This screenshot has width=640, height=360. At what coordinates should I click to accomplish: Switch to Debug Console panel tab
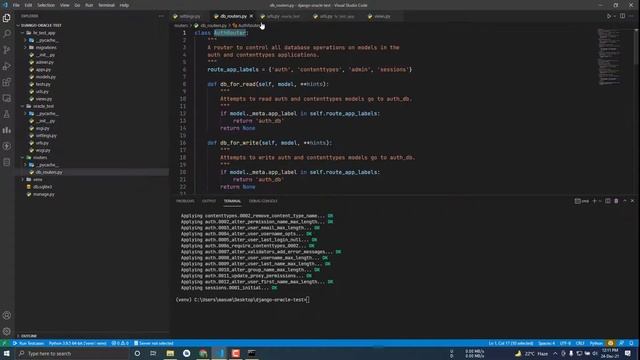tap(263, 201)
